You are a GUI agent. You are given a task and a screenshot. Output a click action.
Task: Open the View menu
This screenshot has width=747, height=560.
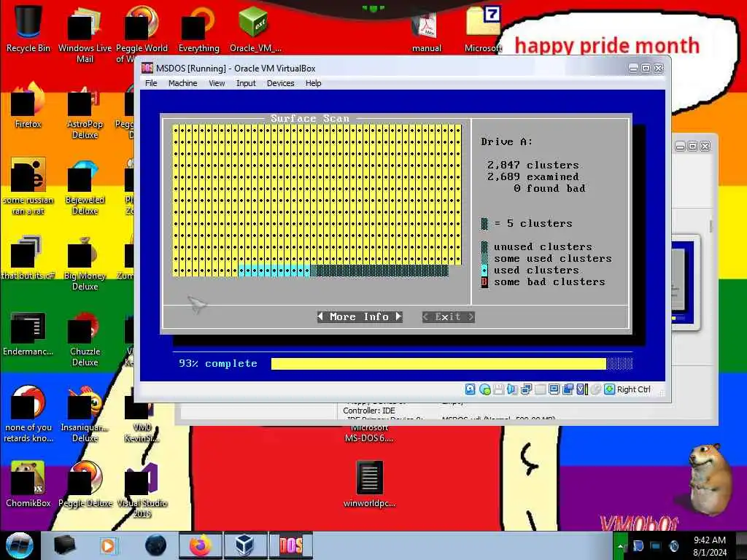(216, 83)
